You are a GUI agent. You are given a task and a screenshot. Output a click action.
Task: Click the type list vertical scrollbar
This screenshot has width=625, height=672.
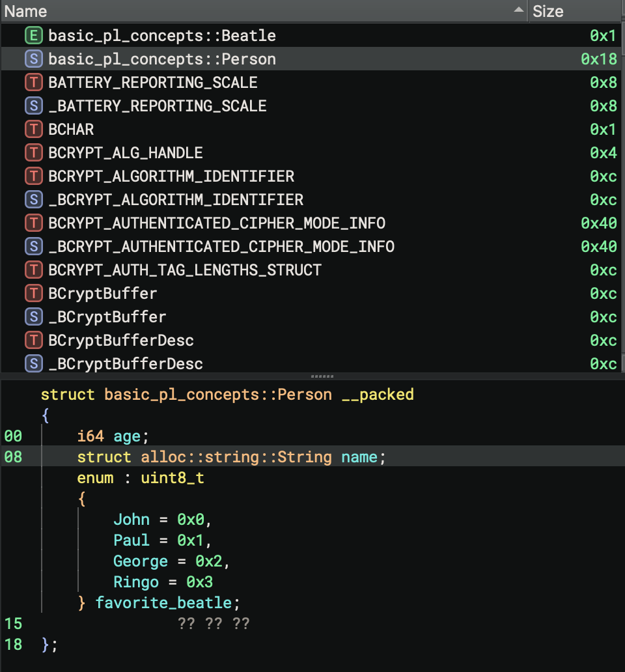[x=622, y=195]
